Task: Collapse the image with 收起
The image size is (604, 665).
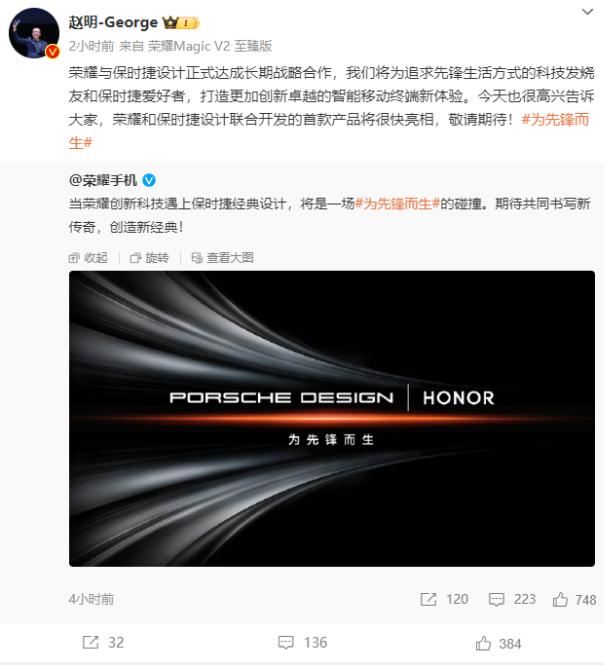Action: point(88,257)
